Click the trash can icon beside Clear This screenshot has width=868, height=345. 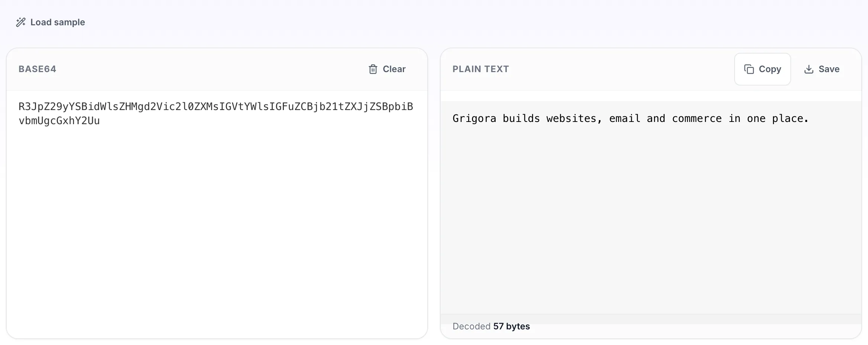pyautogui.click(x=373, y=69)
